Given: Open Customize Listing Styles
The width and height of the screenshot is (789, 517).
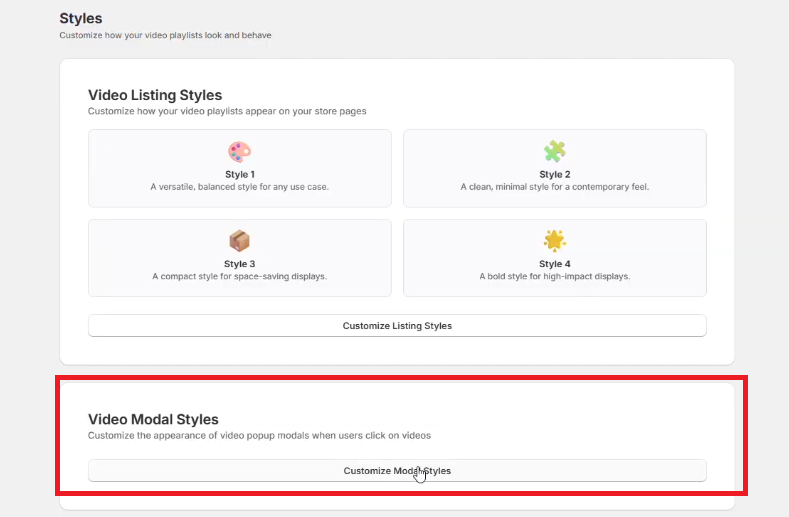Looking at the screenshot, I should point(397,326).
